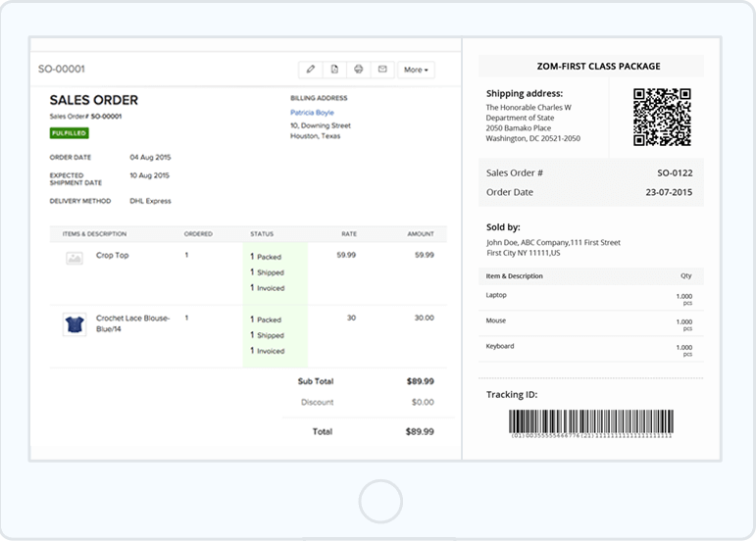
Task: Click the Sub Total $89.99 amount
Action: pos(420,381)
